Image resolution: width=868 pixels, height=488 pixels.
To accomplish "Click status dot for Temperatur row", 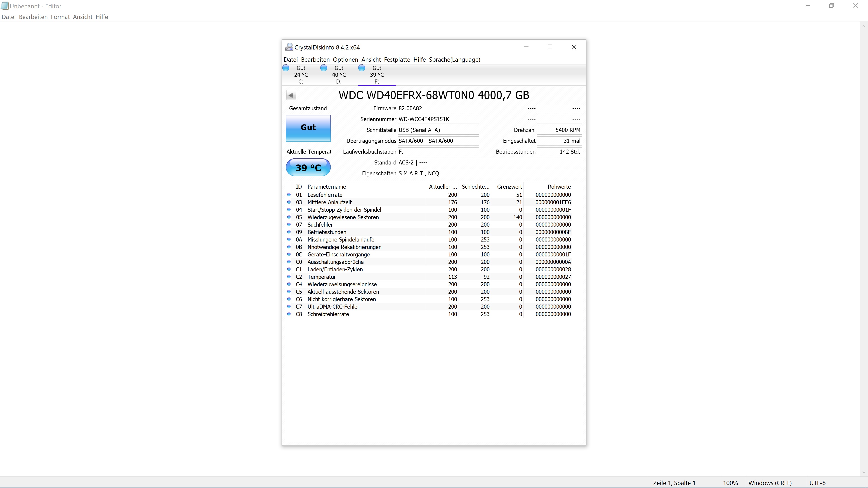I will [289, 277].
